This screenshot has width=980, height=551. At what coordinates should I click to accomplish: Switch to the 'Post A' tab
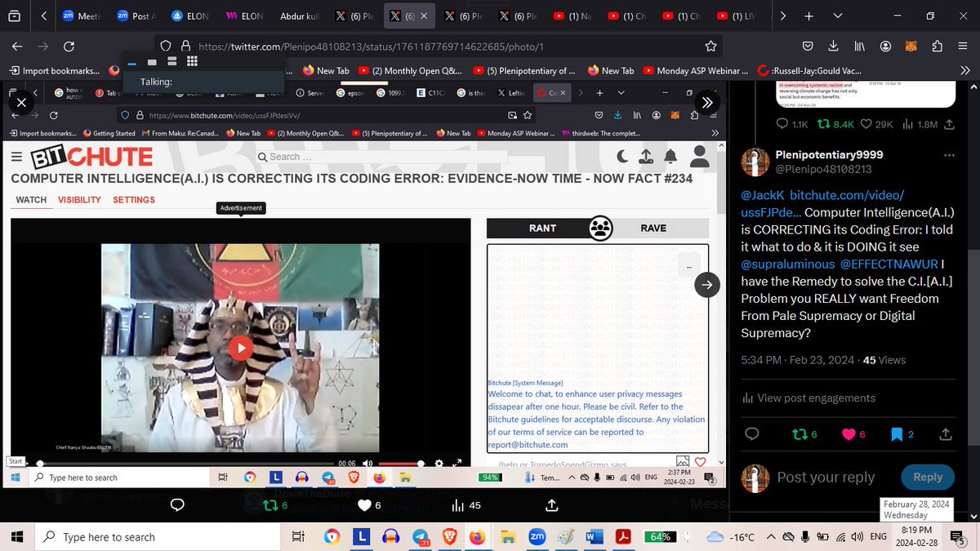tap(135, 16)
